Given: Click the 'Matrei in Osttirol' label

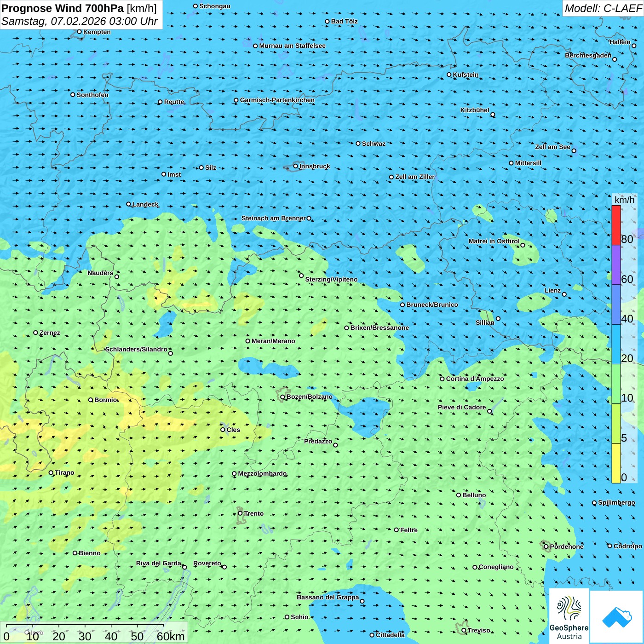Looking at the screenshot, I should pyautogui.click(x=494, y=241).
